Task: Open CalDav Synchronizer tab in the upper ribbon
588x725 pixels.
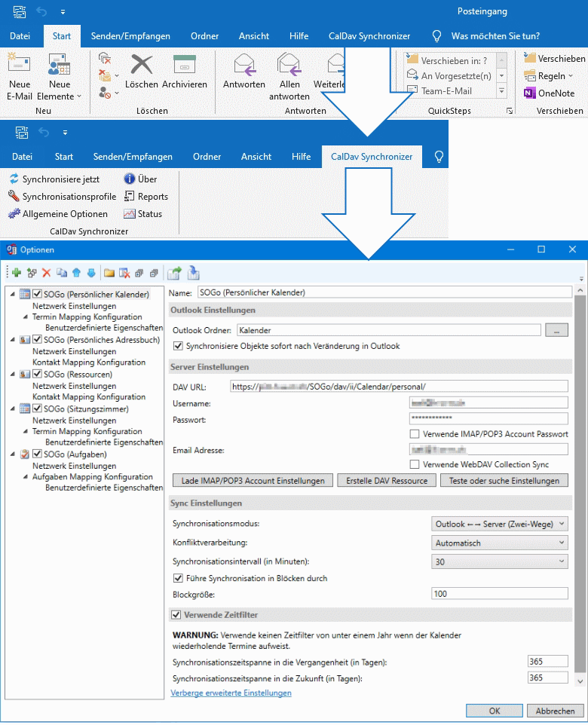Action: (369, 35)
